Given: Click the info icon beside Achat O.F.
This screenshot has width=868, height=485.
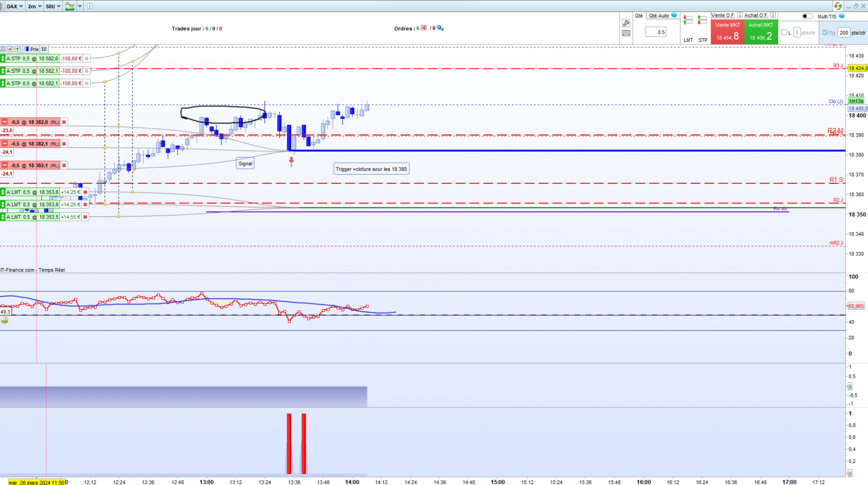Looking at the screenshot, I should [x=773, y=15].
